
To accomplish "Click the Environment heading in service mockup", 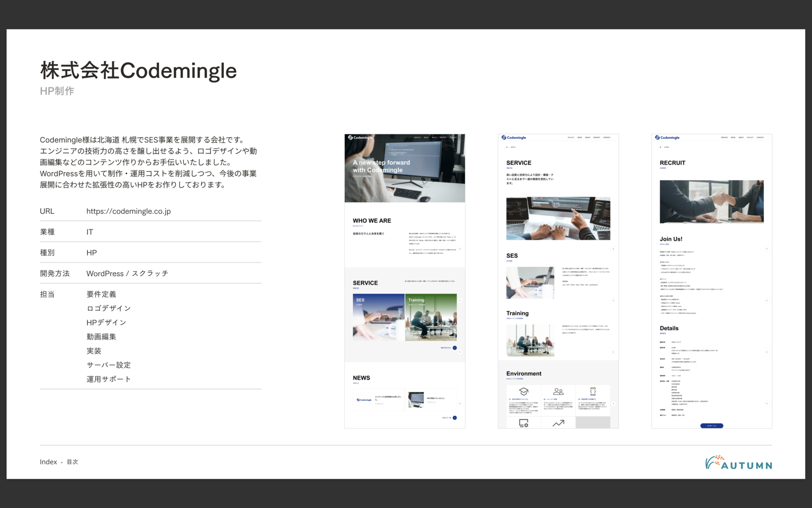I will click(x=524, y=374).
